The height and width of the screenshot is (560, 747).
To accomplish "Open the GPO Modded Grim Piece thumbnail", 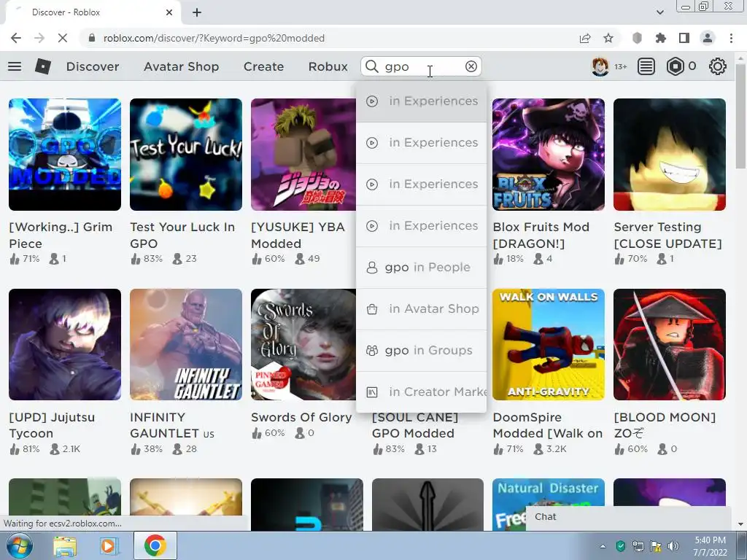I will 65,155.
